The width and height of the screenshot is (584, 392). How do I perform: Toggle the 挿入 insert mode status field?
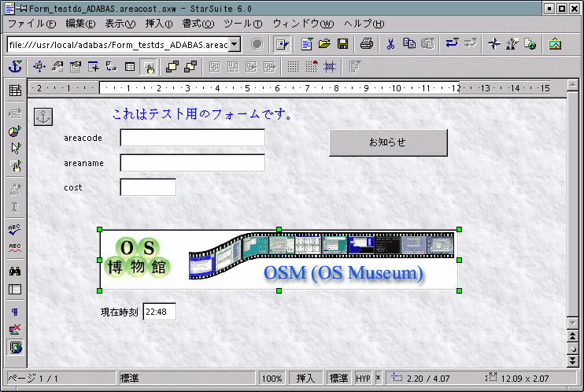click(305, 379)
